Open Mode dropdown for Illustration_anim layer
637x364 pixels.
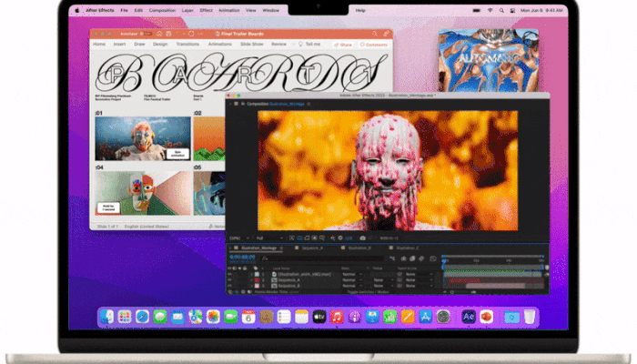[x=352, y=274]
